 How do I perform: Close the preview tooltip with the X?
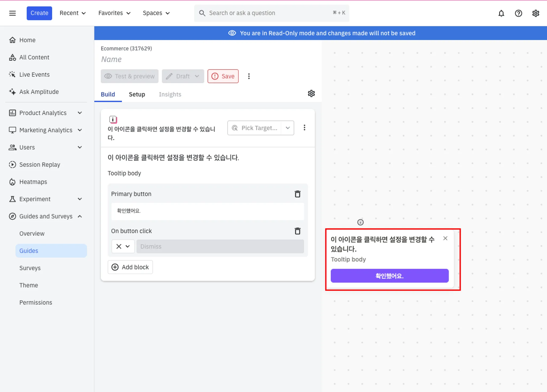[x=445, y=238]
